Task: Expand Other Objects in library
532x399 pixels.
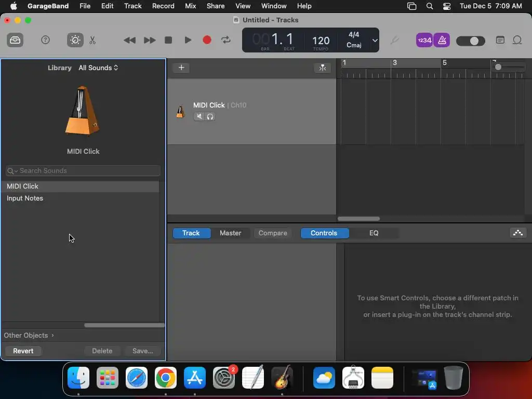Action: pos(29,335)
